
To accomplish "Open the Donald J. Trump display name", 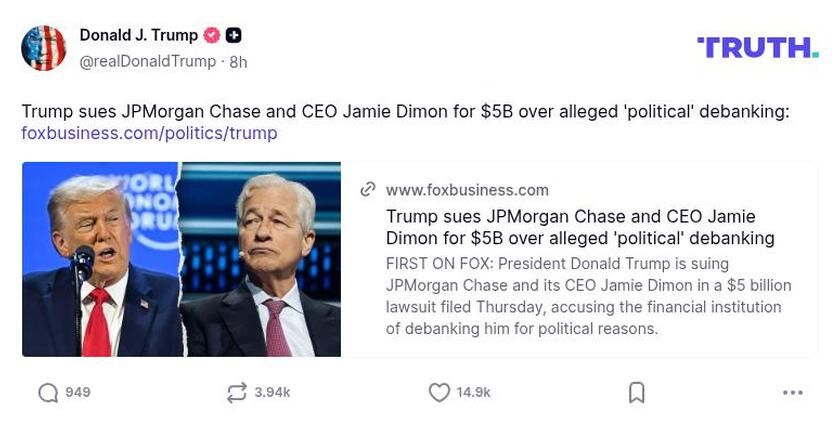I will click(138, 36).
